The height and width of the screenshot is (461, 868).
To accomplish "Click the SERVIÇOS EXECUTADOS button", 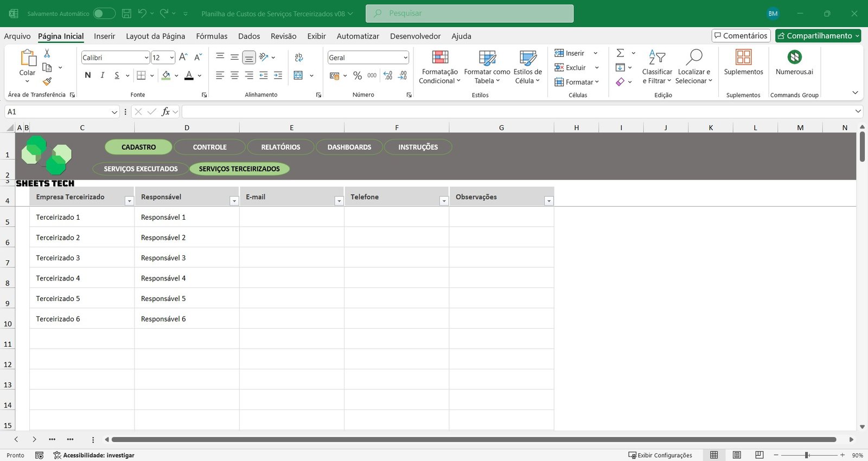I will 141,169.
